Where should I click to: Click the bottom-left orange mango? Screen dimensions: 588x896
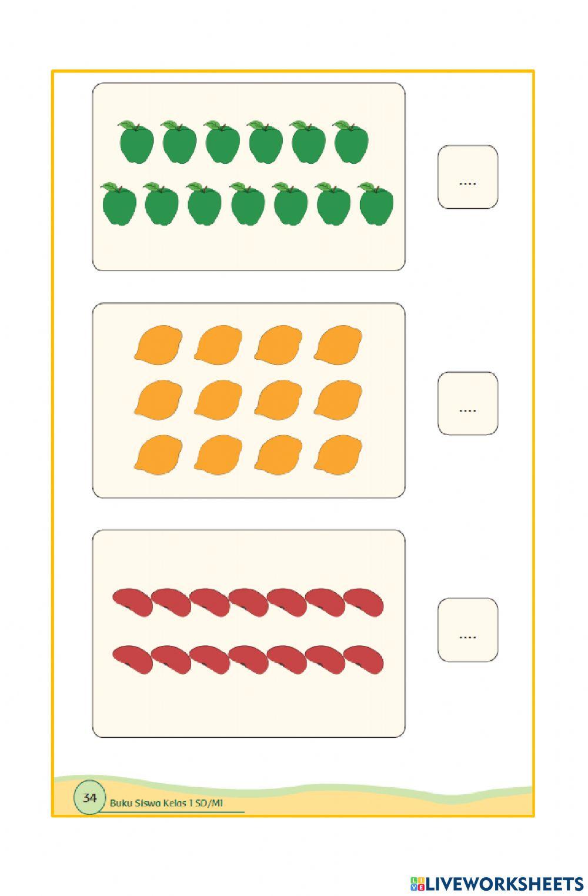pos(158,454)
